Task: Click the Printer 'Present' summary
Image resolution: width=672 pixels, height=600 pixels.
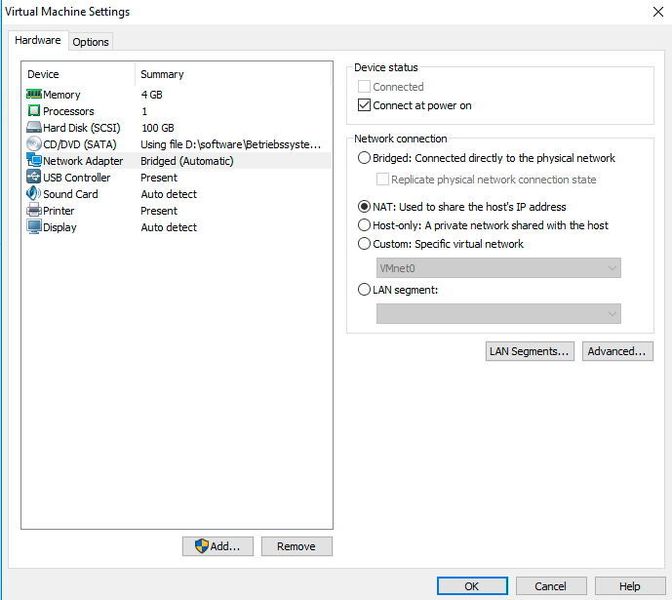Action: (159, 211)
